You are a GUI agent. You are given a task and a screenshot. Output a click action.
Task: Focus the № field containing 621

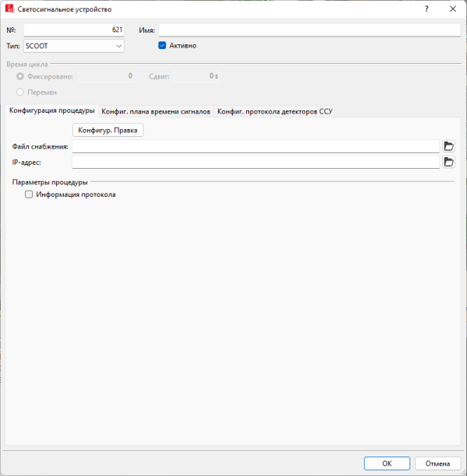[x=74, y=30]
